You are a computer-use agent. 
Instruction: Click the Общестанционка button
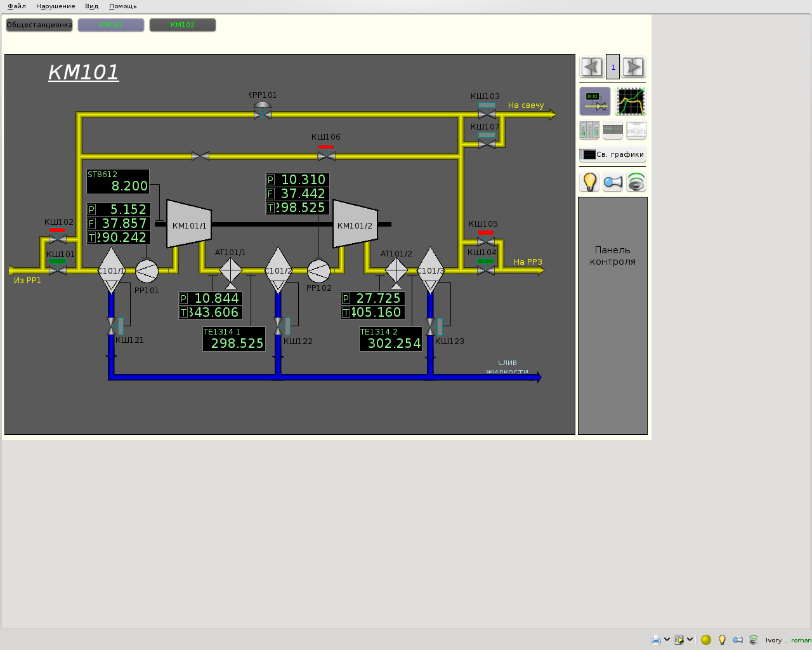click(x=39, y=25)
